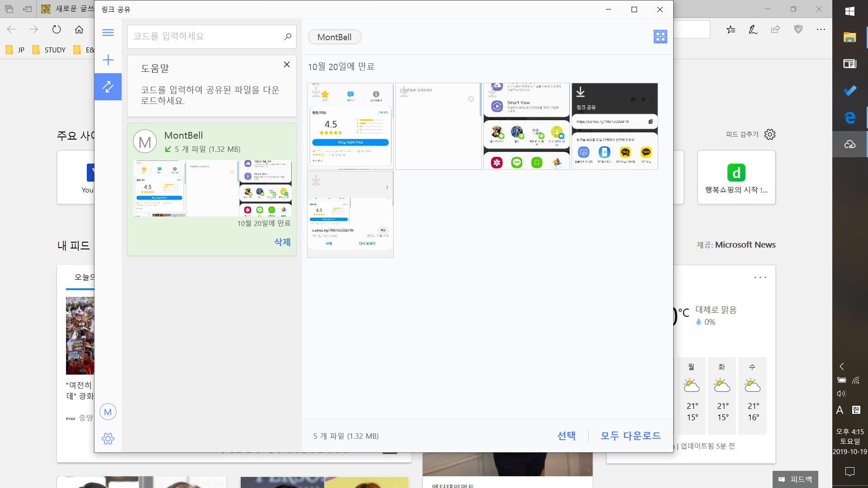The image size is (868, 488).
Task: Open the 4.5 rating screenshot thumbnail
Action: click(x=350, y=126)
